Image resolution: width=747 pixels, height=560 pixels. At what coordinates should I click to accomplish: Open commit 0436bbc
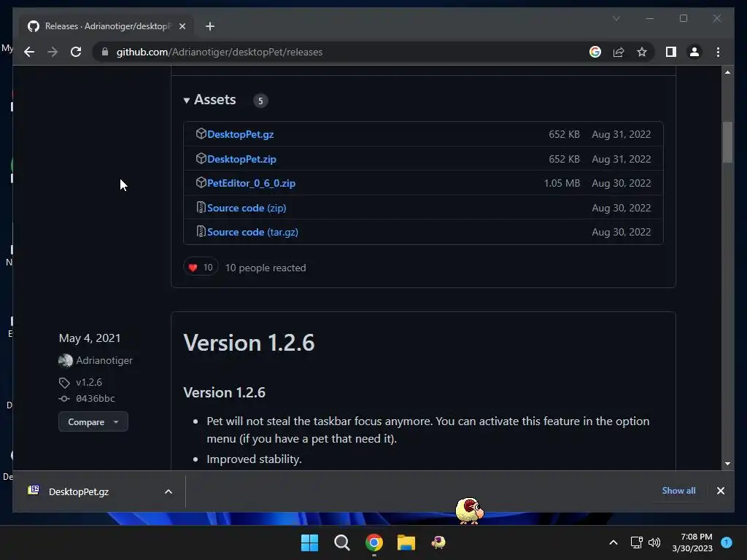coord(96,399)
